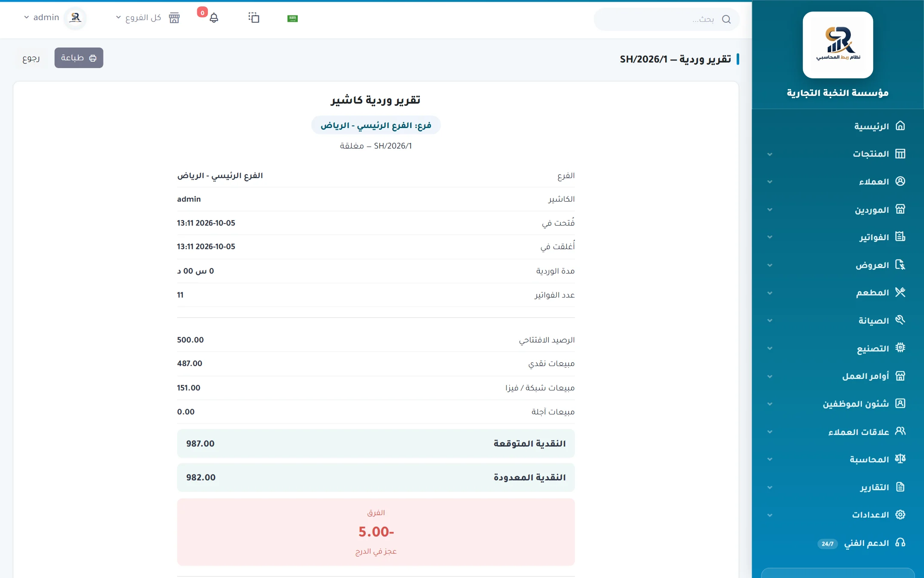
Task: Expand the التقارير menu chevron
Action: pyautogui.click(x=770, y=488)
